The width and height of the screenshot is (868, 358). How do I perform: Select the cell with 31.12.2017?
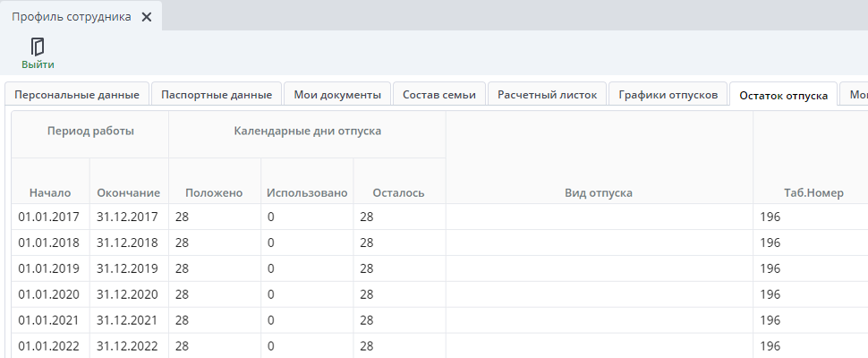click(x=129, y=217)
